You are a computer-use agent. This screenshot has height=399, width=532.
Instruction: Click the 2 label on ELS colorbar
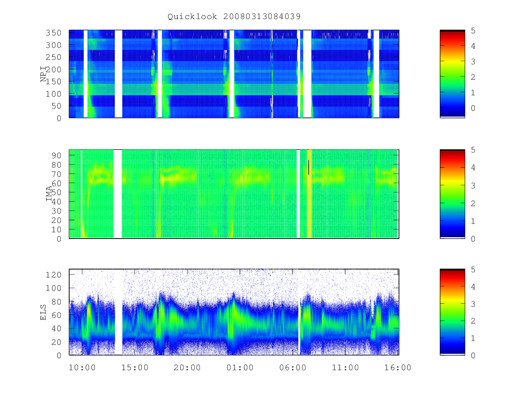tap(473, 321)
